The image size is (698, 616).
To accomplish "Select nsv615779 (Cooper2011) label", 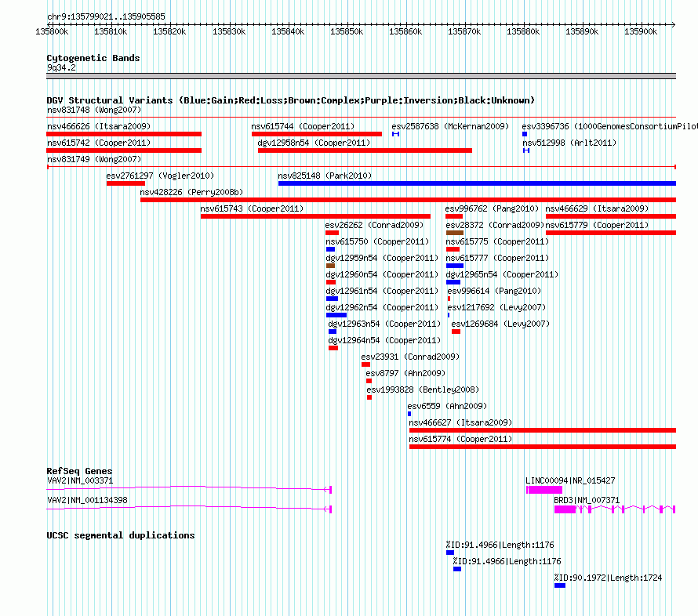I will (597, 225).
